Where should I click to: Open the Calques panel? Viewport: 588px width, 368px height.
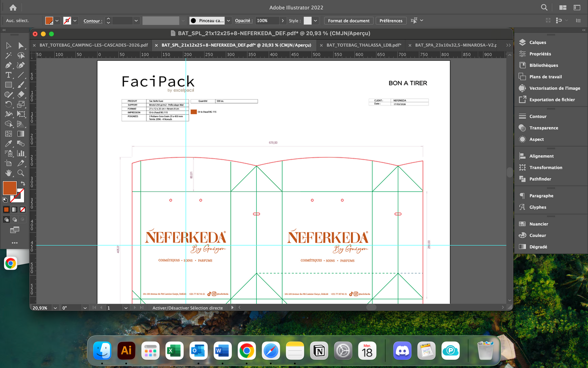(x=538, y=43)
